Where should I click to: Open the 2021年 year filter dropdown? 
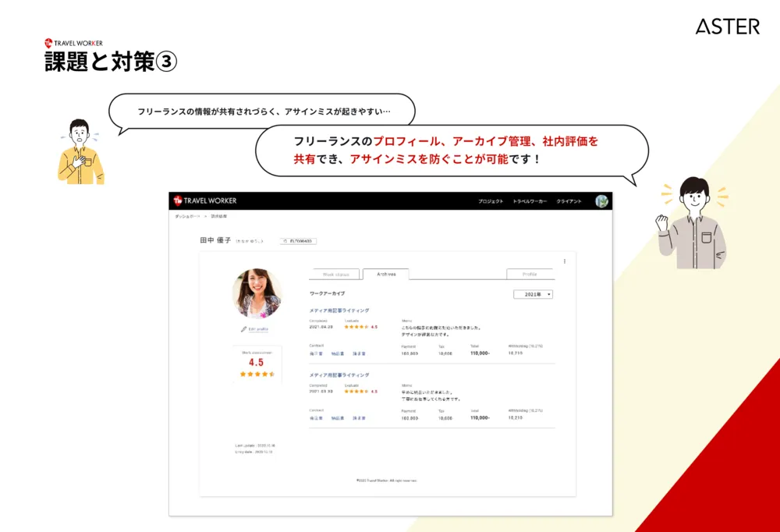point(534,293)
